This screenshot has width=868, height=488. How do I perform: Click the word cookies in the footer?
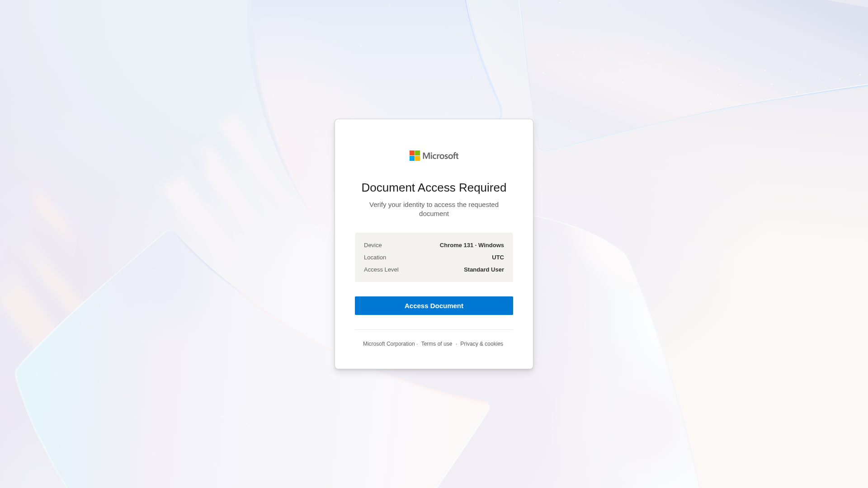494,344
